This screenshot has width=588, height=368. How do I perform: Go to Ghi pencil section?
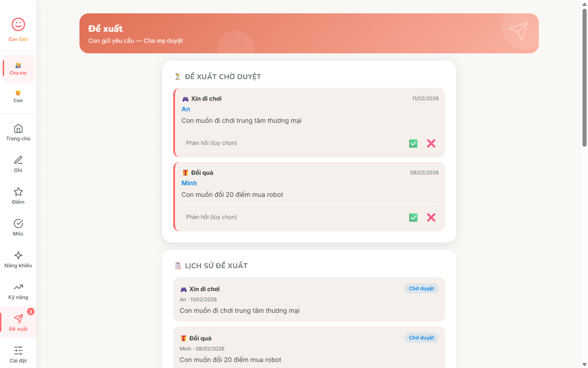tap(18, 164)
